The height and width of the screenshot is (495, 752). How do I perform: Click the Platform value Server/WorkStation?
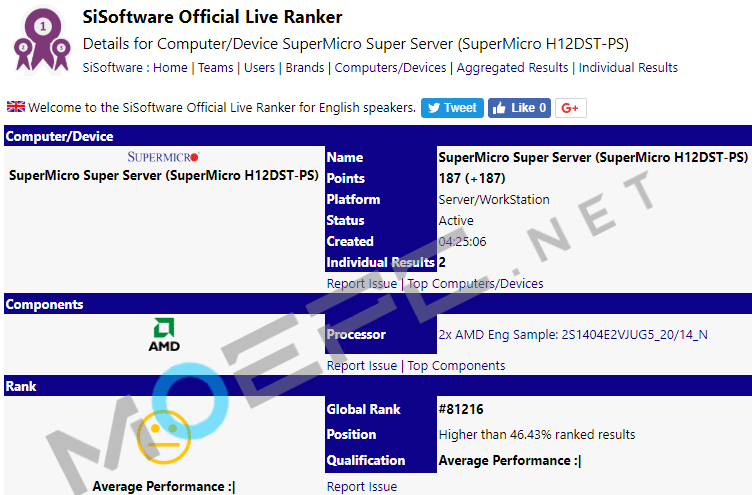pyautogui.click(x=494, y=200)
